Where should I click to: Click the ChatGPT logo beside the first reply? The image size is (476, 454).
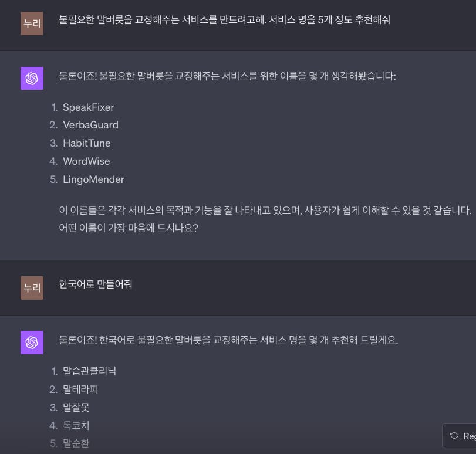coord(32,78)
